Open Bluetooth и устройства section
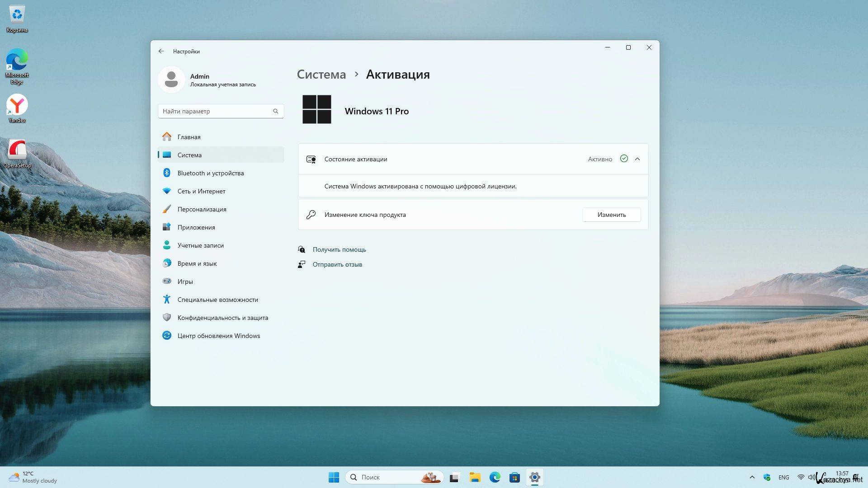This screenshot has width=868, height=488. (210, 173)
